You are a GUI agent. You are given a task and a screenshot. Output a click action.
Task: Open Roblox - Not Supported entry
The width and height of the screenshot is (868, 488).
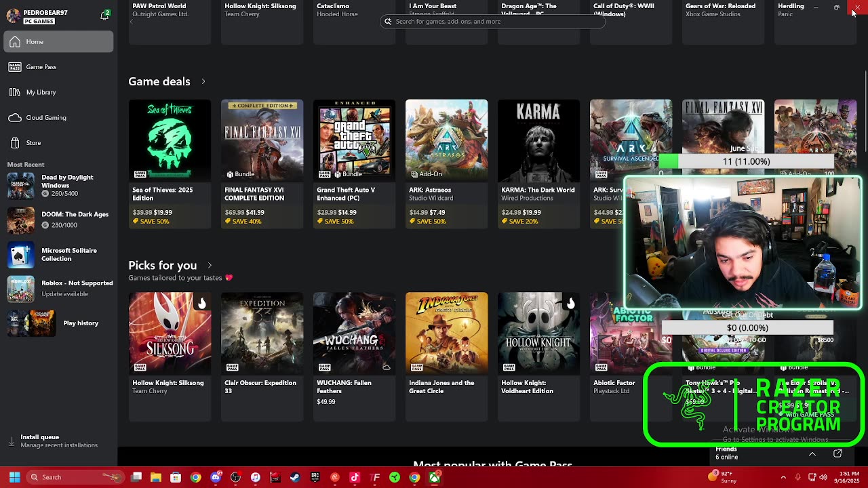pos(60,288)
